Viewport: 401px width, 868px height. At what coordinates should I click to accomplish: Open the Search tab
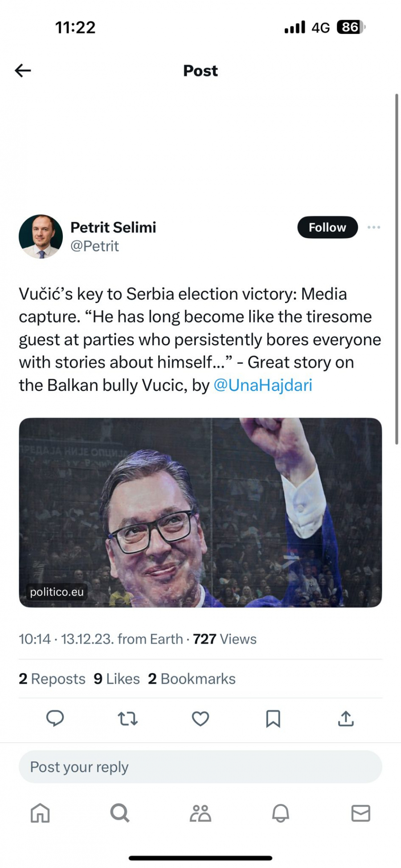[x=120, y=813]
